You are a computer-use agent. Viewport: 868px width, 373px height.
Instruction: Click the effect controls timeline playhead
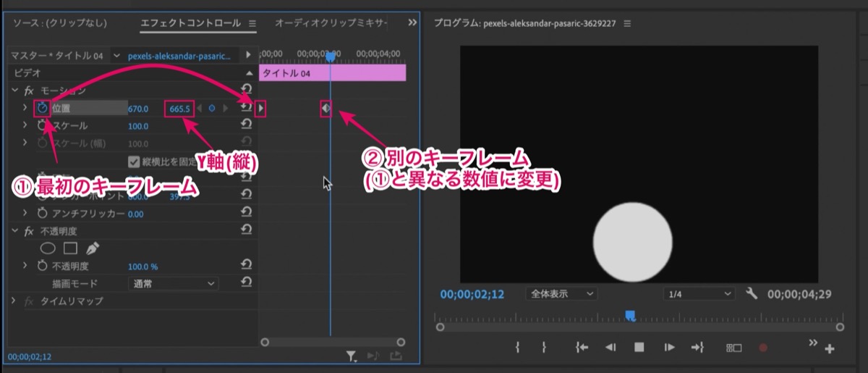(331, 55)
